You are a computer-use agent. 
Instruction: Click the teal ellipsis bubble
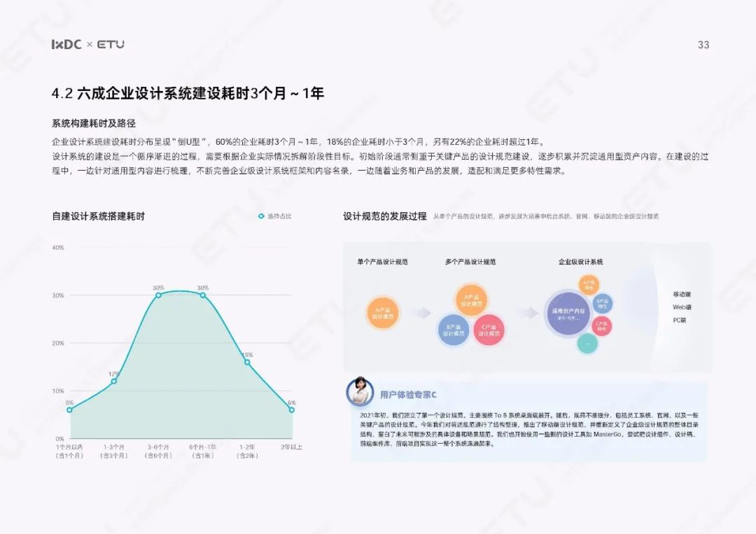pos(587,344)
